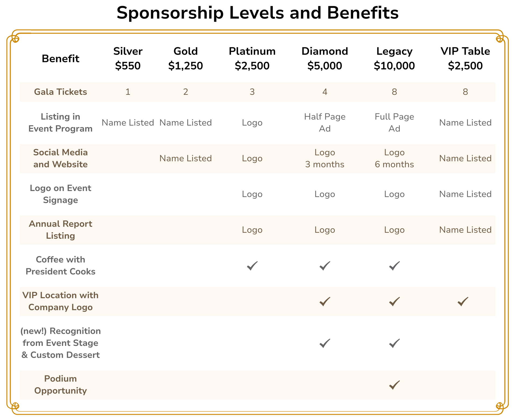Screen dimensions: 516x420
Task: Select the VIP Table $2,500 column header
Action: click(465, 59)
